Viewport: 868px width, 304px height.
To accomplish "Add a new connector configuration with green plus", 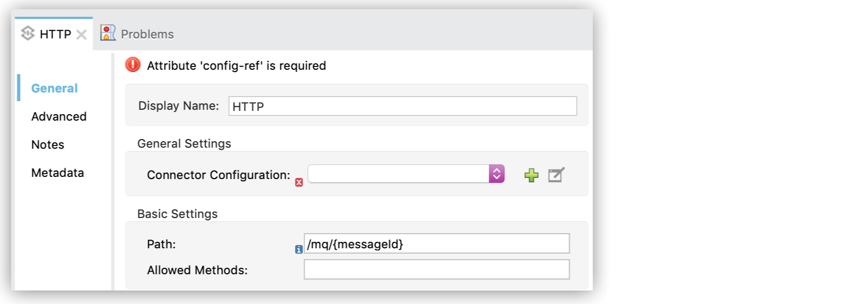I will click(x=531, y=175).
